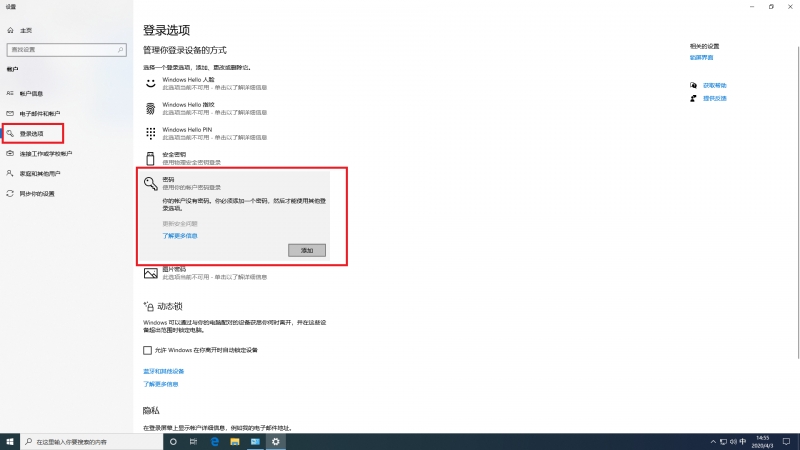The width and height of the screenshot is (800, 450).
Task: Click the 提供反馈 feedback link
Action: (x=715, y=98)
